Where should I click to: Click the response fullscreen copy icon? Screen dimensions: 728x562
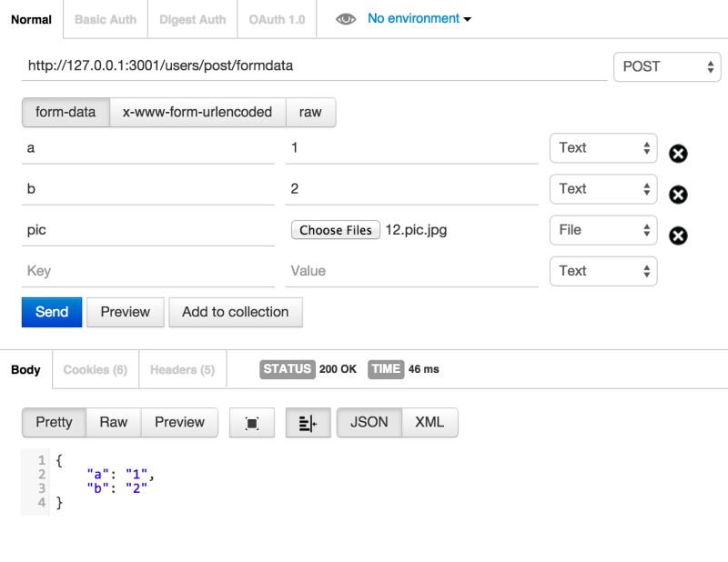252,423
